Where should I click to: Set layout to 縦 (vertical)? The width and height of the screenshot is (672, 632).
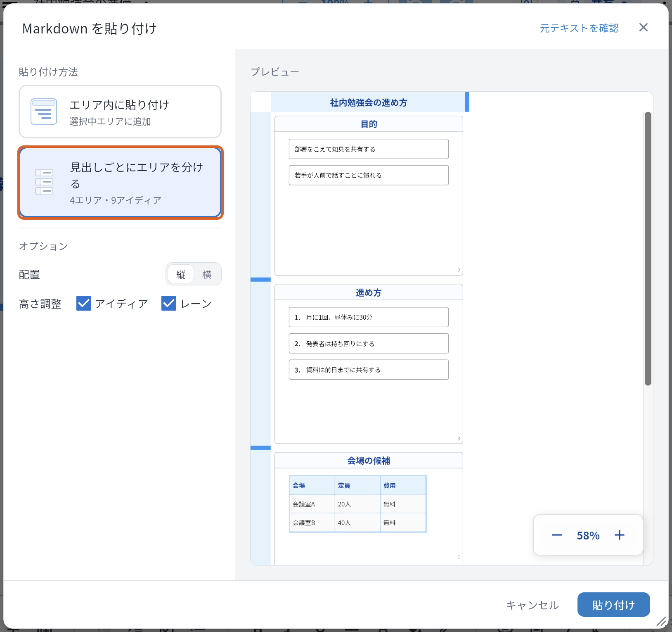(x=181, y=274)
